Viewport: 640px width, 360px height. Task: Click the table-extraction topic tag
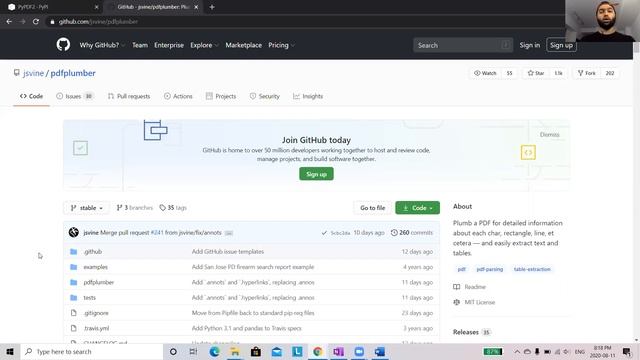(x=532, y=269)
